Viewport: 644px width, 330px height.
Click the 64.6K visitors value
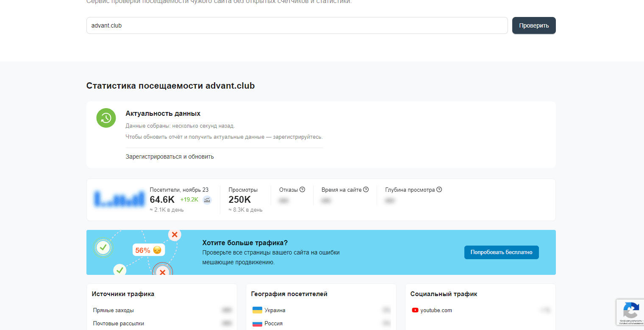162,200
